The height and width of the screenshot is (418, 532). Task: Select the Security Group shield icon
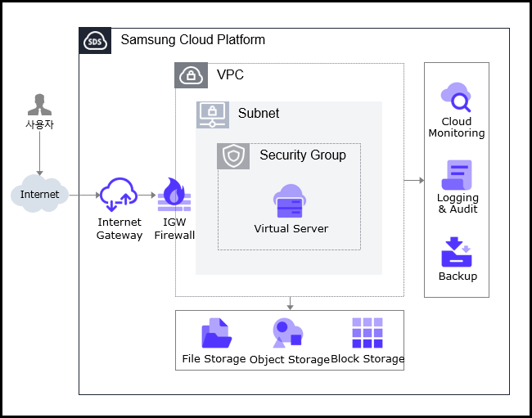point(233,155)
